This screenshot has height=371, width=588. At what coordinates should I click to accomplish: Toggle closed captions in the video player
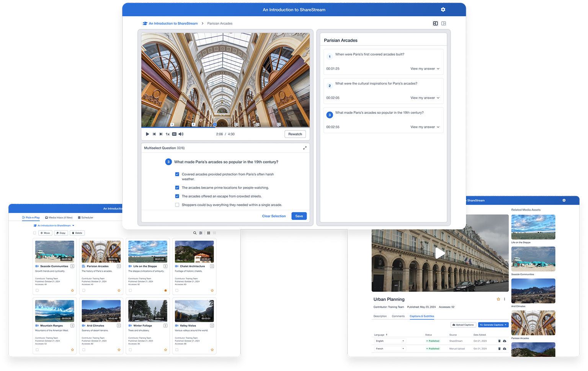tap(174, 134)
